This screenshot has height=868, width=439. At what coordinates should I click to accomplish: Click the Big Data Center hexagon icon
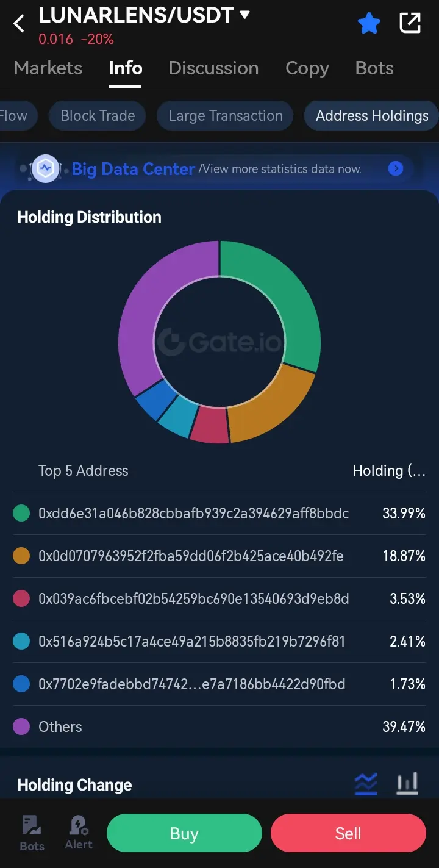tap(46, 168)
